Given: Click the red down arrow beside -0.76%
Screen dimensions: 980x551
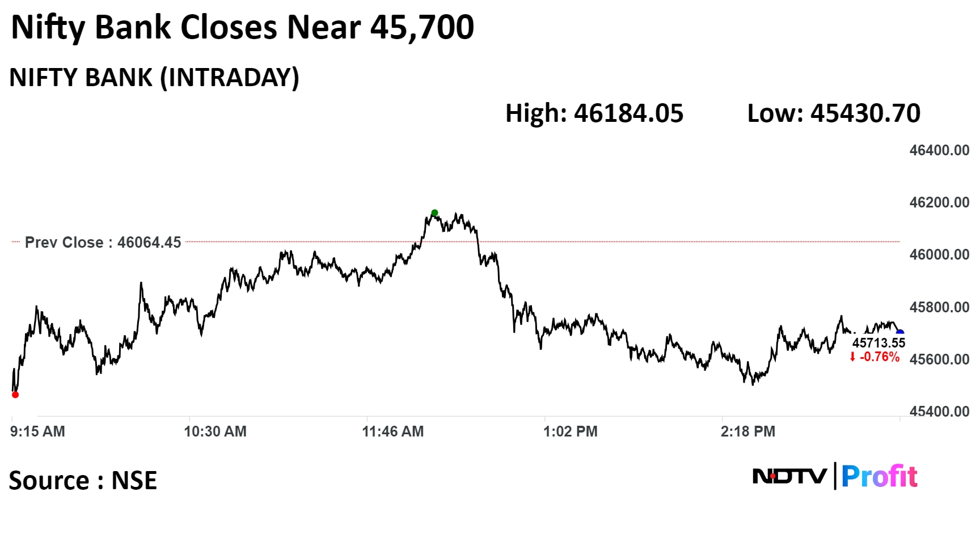Looking at the screenshot, I should 852,357.
